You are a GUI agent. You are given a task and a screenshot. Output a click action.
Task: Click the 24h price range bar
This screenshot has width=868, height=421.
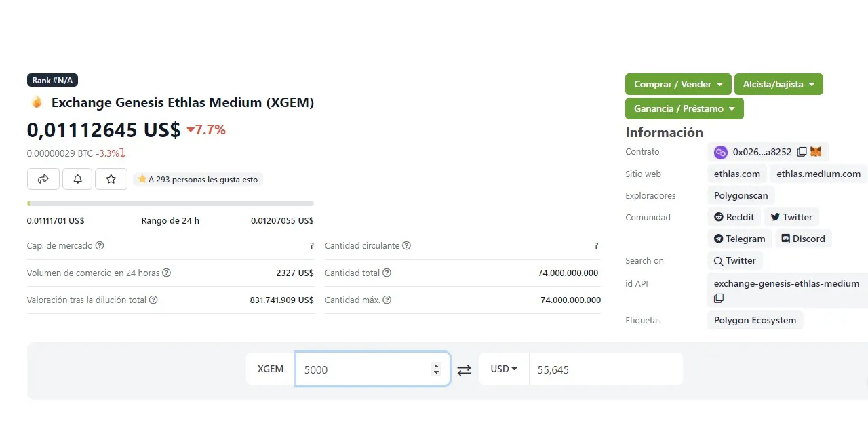pos(170,203)
